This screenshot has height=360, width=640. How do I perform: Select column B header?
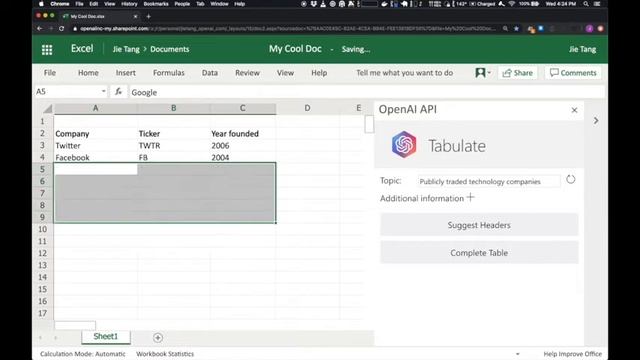point(173,108)
